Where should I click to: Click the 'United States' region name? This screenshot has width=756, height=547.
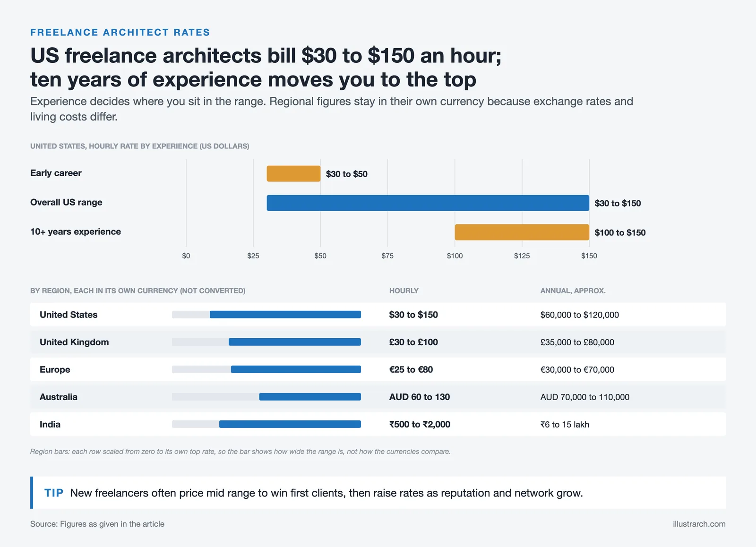69,315
